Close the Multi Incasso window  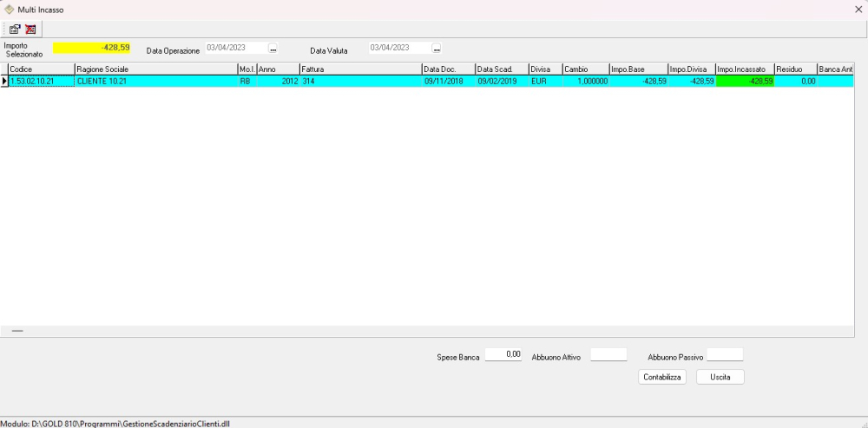(858, 9)
